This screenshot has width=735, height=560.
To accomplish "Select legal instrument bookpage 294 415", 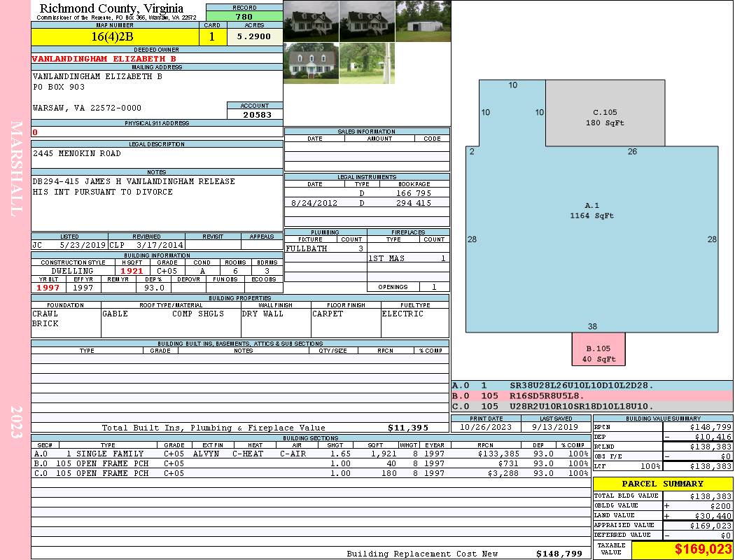I will 414,203.
